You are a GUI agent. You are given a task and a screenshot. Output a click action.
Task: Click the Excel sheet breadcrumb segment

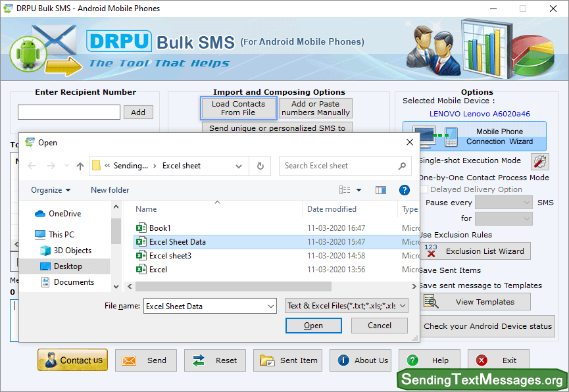point(182,166)
